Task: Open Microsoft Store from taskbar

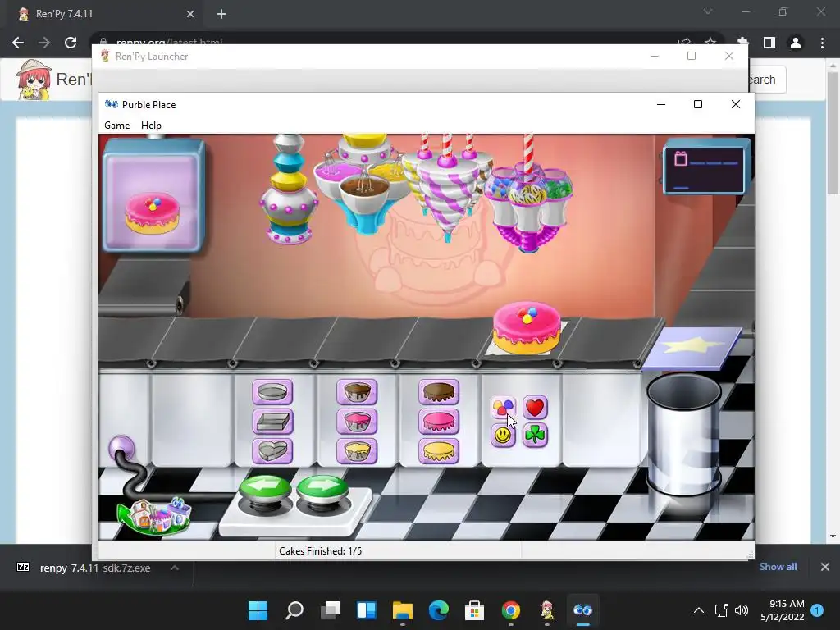Action: click(x=475, y=610)
